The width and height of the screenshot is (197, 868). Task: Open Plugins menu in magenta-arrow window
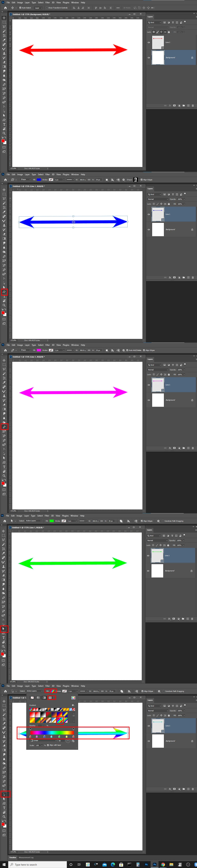(x=66, y=345)
